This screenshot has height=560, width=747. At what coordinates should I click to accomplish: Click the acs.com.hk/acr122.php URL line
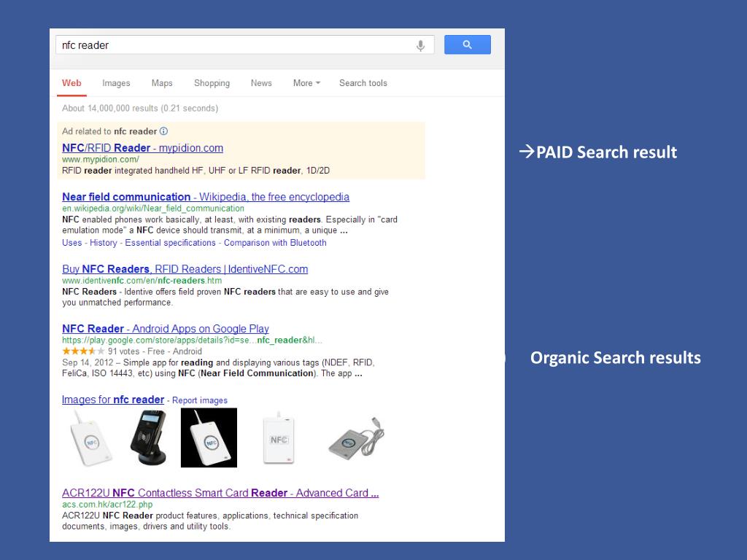107,505
